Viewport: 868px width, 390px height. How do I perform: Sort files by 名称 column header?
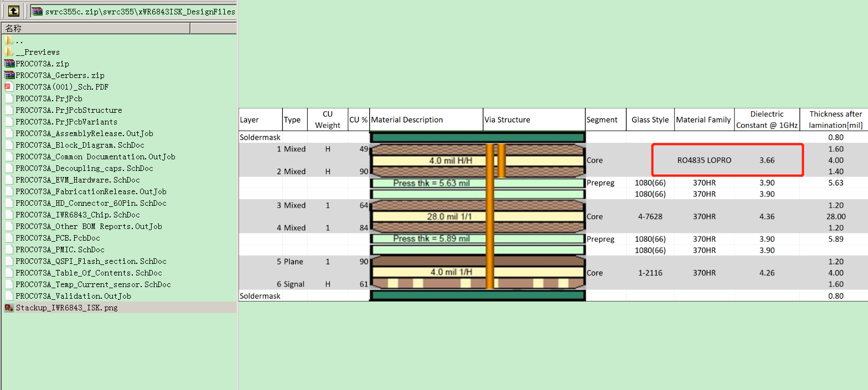coord(95,28)
